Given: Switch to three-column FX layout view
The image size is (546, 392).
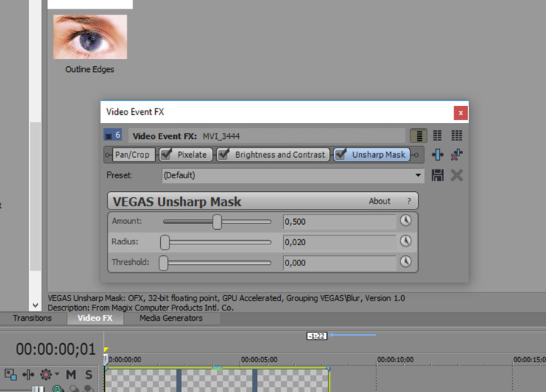Looking at the screenshot, I should coord(456,135).
